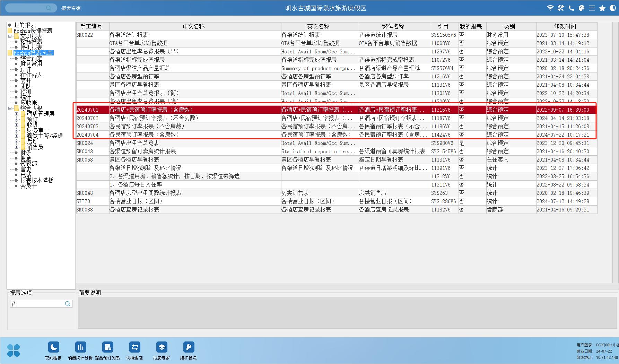Open 报表专家 icon in the bottom bar
This screenshot has height=364, width=619.
(162, 347)
